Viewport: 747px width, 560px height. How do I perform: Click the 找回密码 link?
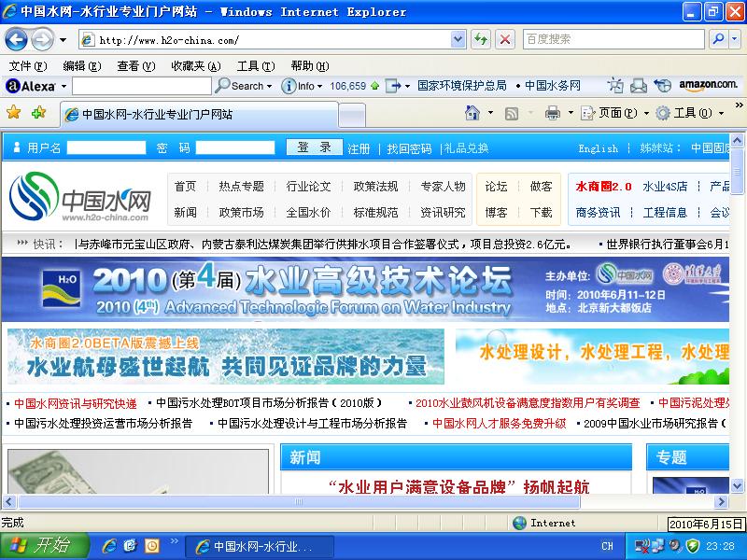[x=409, y=148]
